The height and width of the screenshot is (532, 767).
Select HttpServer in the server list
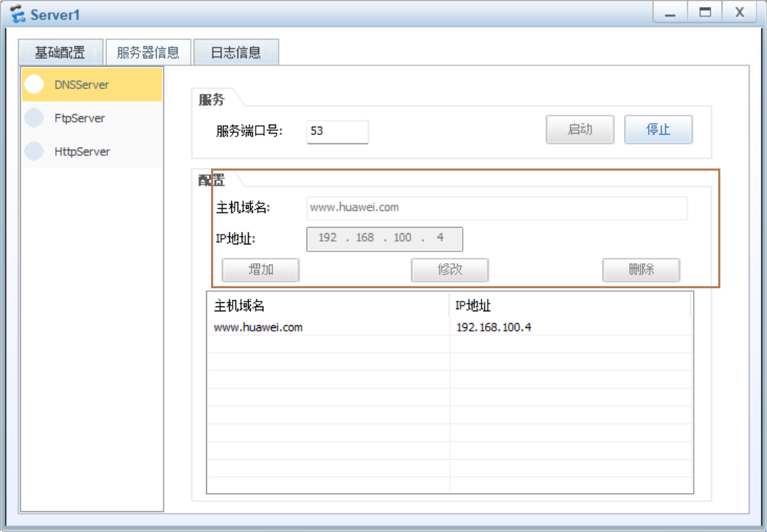[x=92, y=151]
